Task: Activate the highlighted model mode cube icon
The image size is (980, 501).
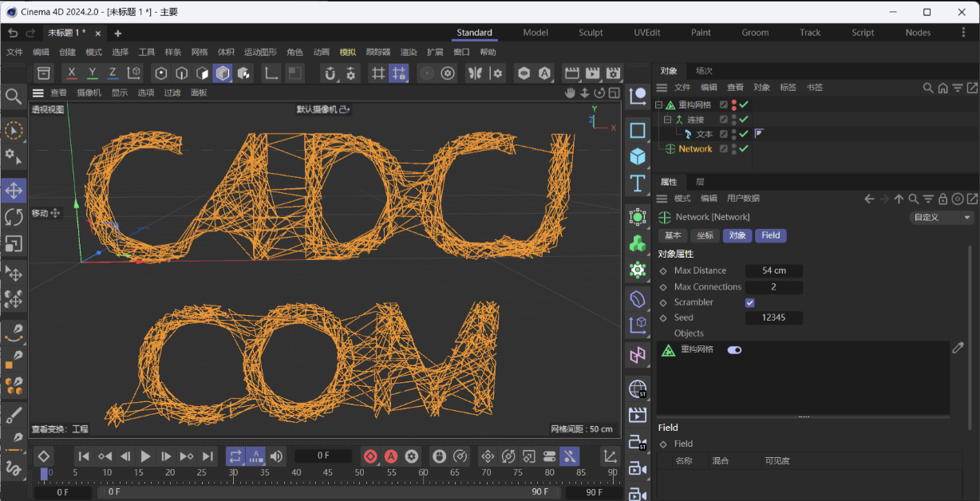Action: tap(223, 73)
